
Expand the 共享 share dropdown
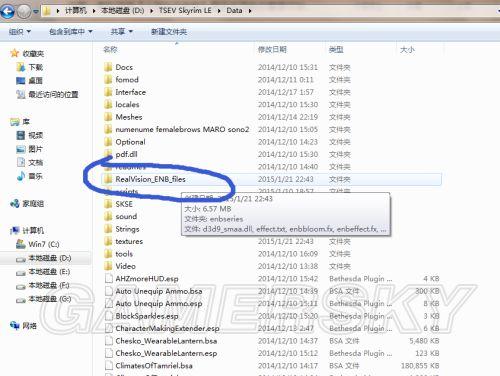pyautogui.click(x=122, y=32)
